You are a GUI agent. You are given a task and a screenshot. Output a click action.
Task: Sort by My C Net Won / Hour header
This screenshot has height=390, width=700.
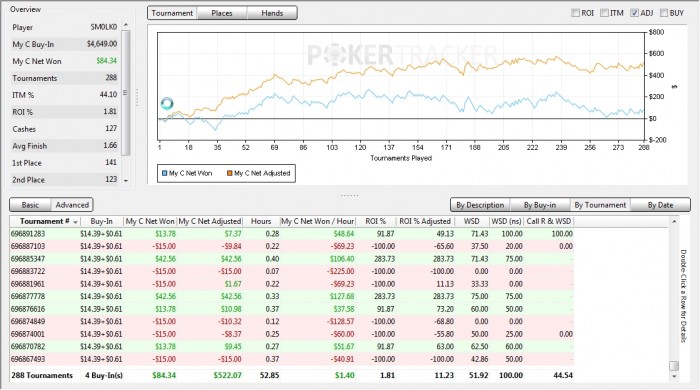coord(318,221)
